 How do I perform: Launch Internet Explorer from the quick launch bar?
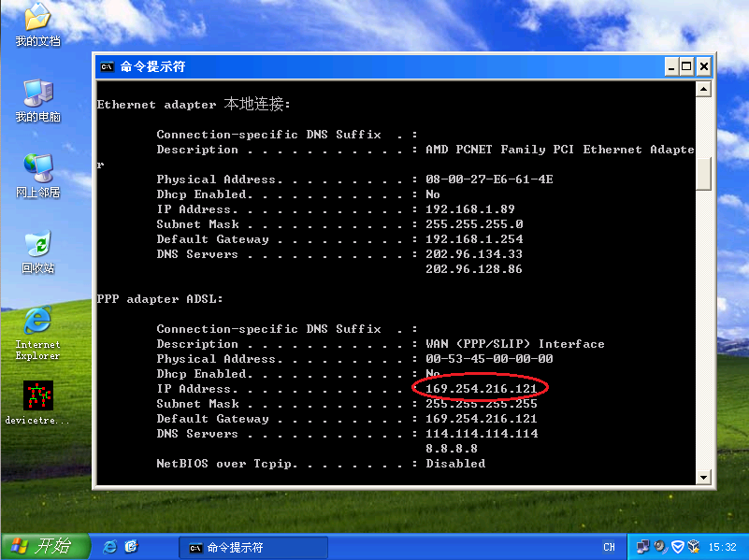click(x=109, y=547)
